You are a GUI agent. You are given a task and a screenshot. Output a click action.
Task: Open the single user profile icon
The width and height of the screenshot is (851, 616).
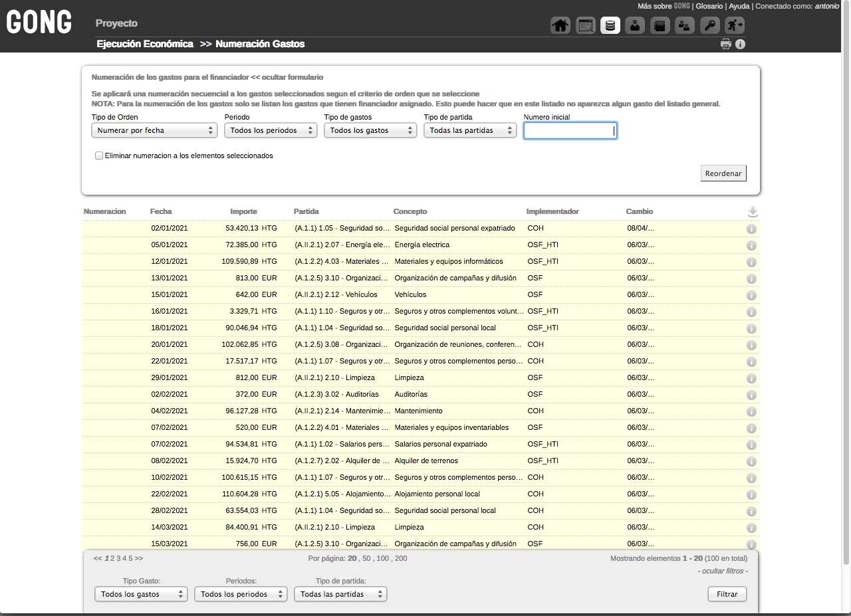(x=635, y=26)
